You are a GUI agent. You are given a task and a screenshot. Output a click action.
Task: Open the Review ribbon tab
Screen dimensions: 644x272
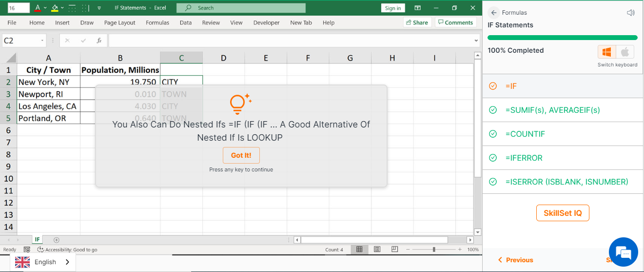point(211,22)
